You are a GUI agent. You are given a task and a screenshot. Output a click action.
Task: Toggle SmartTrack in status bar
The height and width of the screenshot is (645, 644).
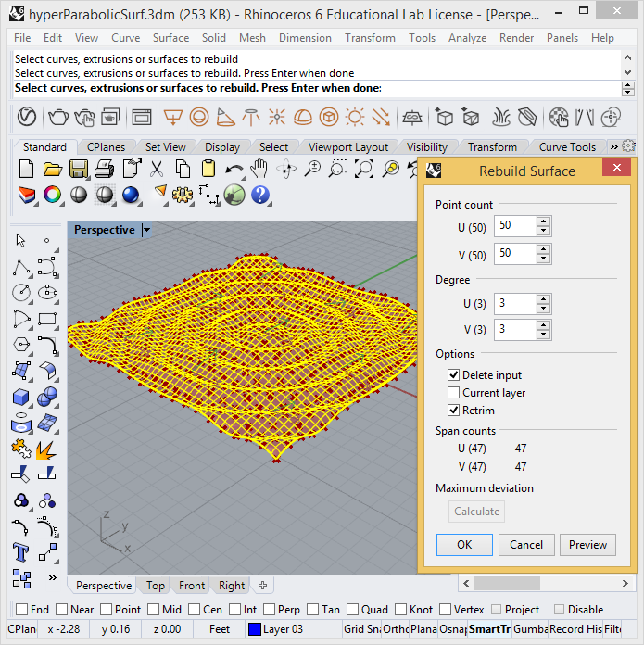click(x=489, y=629)
